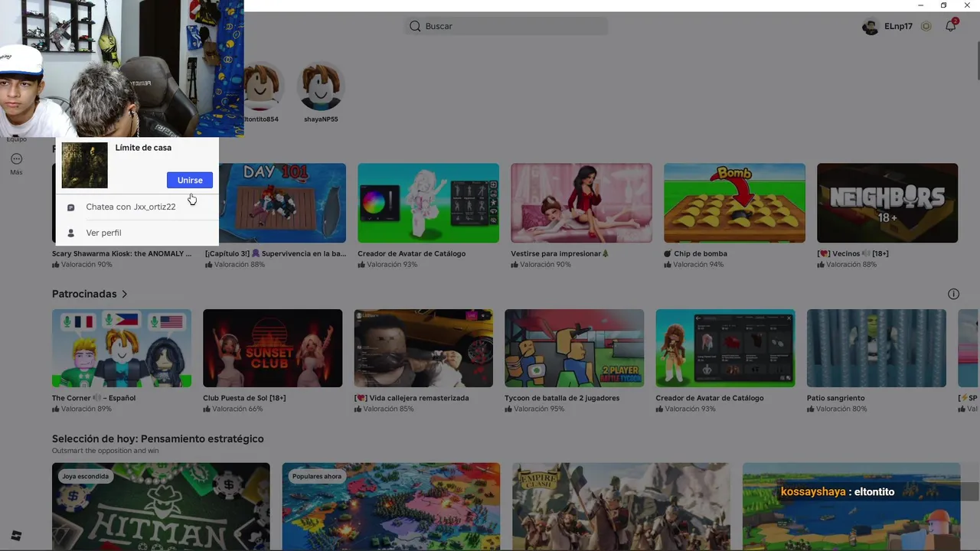Open Vestirse para impresionar game card

(x=581, y=203)
